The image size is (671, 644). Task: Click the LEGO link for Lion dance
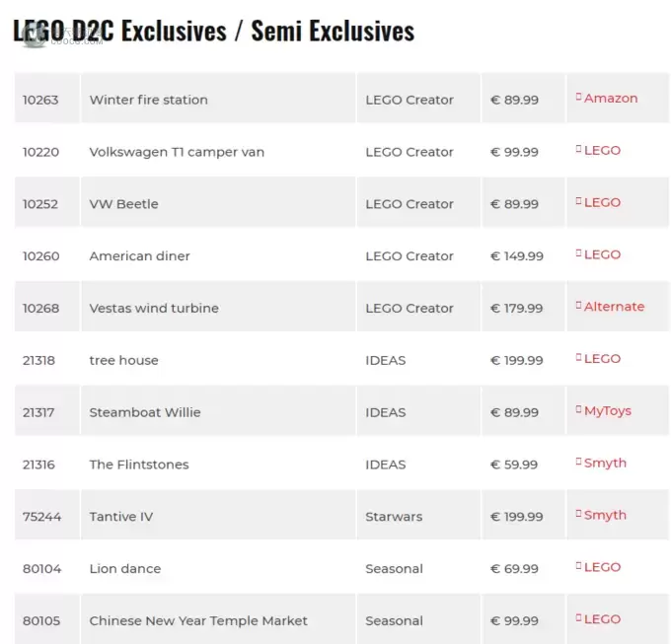(602, 567)
